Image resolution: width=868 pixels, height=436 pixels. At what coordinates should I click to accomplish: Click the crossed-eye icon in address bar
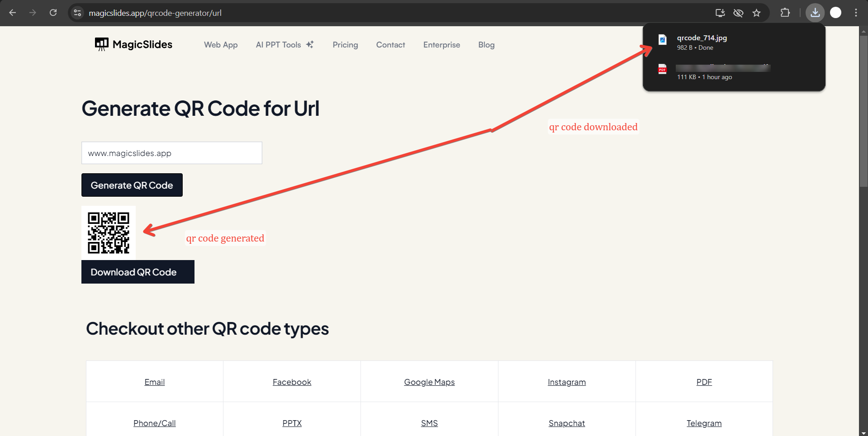738,13
